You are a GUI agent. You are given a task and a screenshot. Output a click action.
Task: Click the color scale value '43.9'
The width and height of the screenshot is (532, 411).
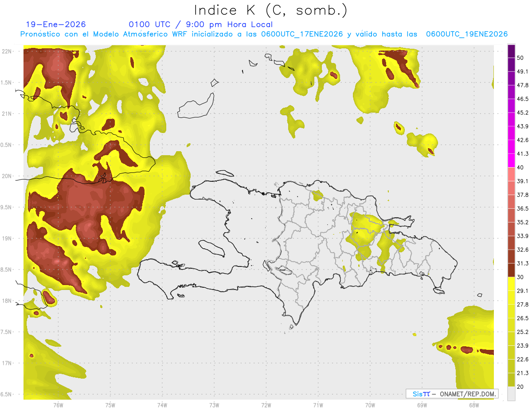point(523,126)
